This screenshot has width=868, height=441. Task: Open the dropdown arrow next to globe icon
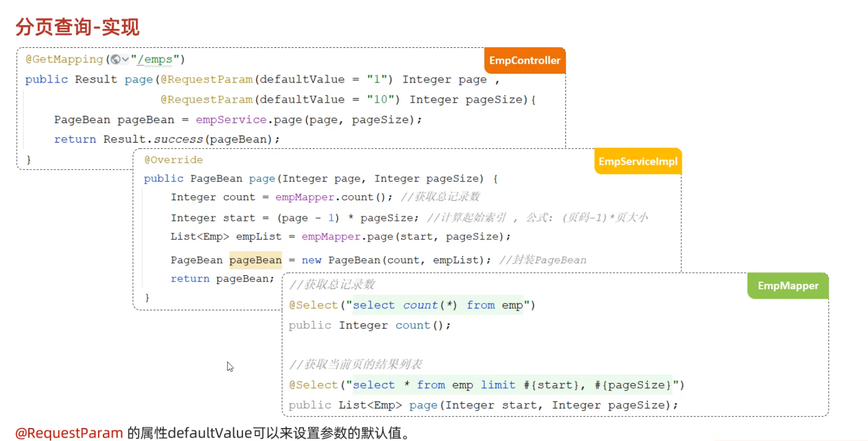pyautogui.click(x=125, y=60)
